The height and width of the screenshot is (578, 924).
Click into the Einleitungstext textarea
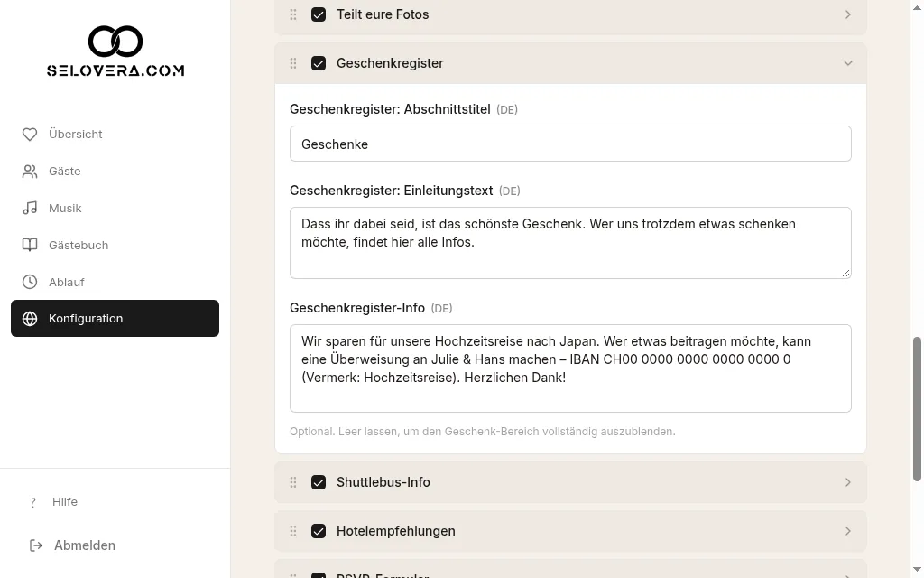tap(570, 243)
